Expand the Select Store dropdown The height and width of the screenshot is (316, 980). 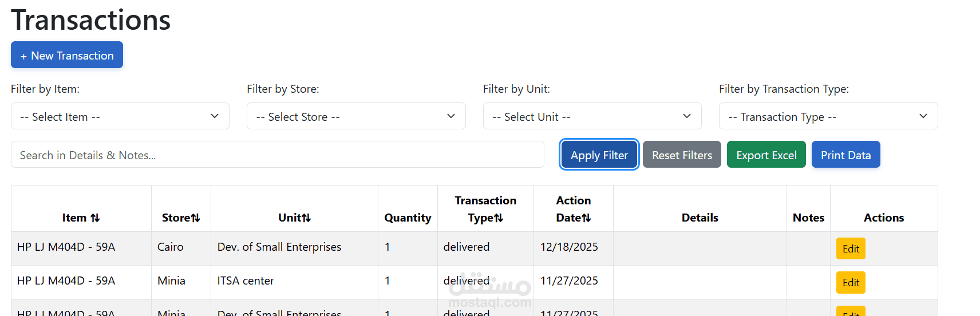coord(355,116)
